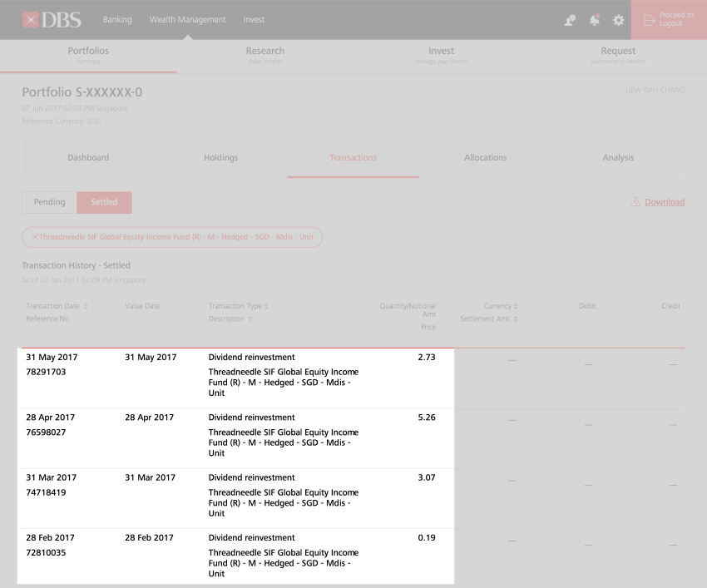Click Transaction History - Settled heading
This screenshot has height=588, width=707.
77,265
